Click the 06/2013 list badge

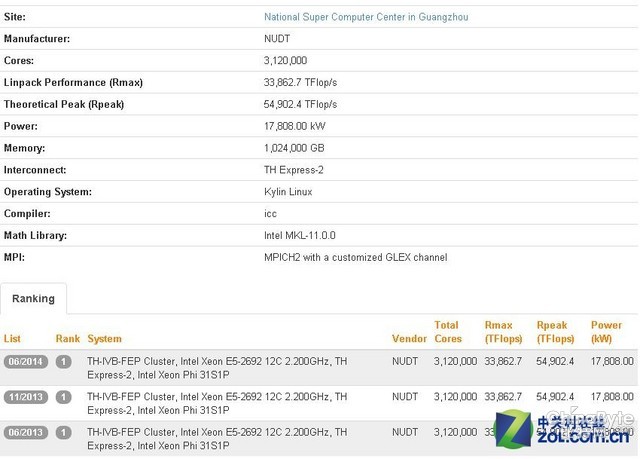coord(26,432)
